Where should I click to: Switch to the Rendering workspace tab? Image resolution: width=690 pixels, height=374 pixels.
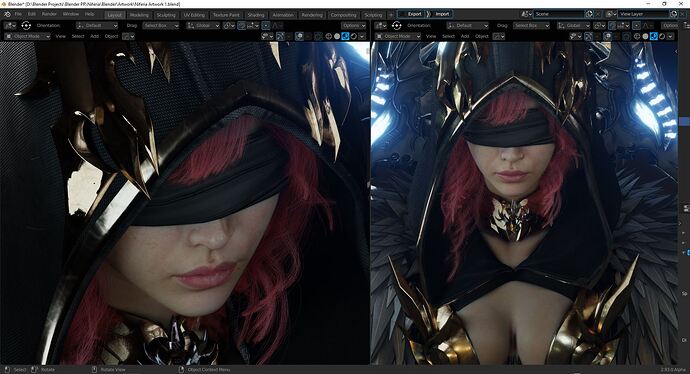pos(312,15)
